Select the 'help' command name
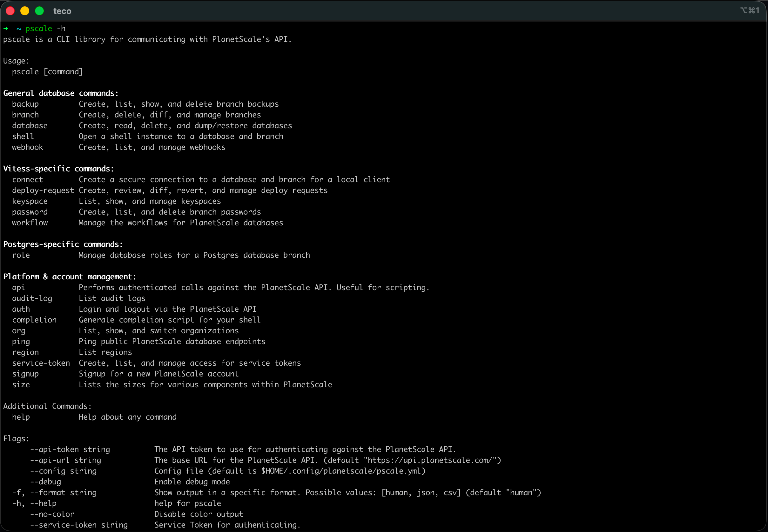Image resolution: width=768 pixels, height=532 pixels. [21, 417]
